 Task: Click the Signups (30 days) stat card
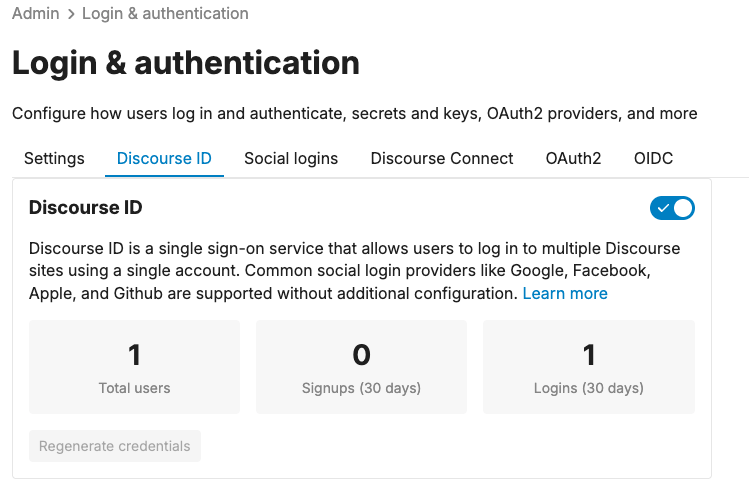point(361,367)
